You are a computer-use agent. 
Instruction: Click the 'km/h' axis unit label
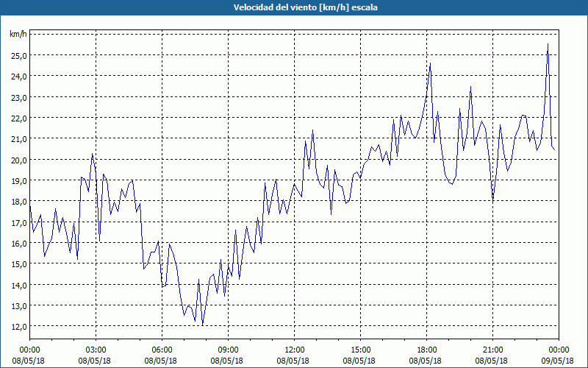tap(18, 34)
